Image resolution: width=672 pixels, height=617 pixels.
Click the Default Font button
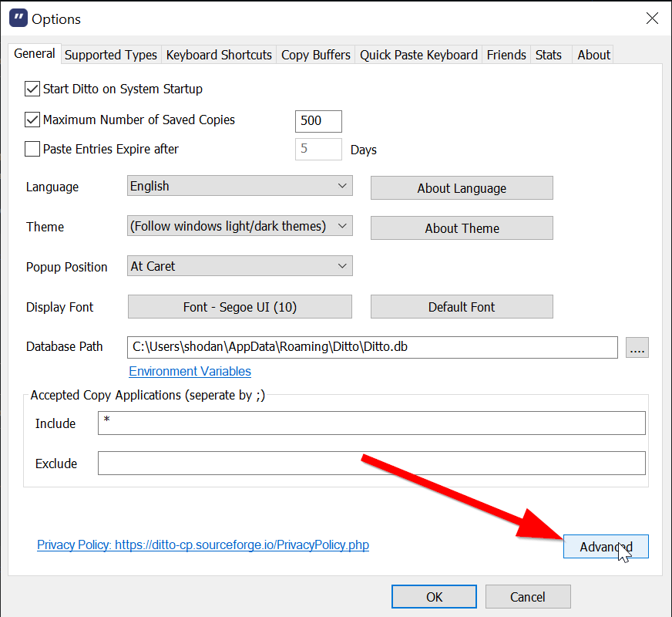pos(462,306)
